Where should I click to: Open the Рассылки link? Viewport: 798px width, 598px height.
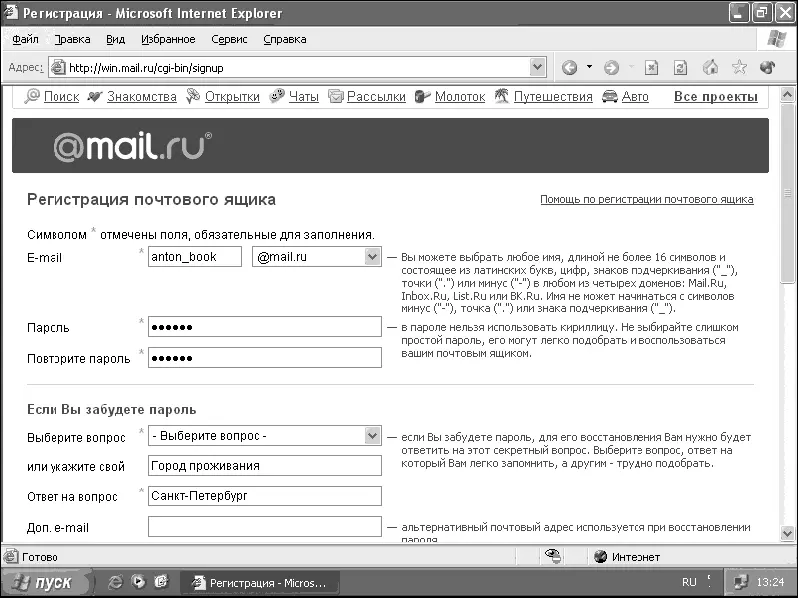pos(376,96)
